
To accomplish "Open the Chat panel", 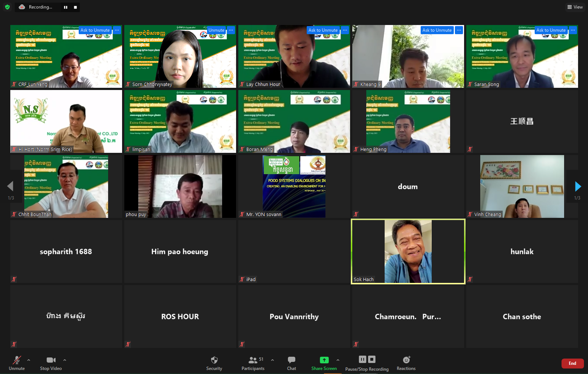I will coord(292,363).
